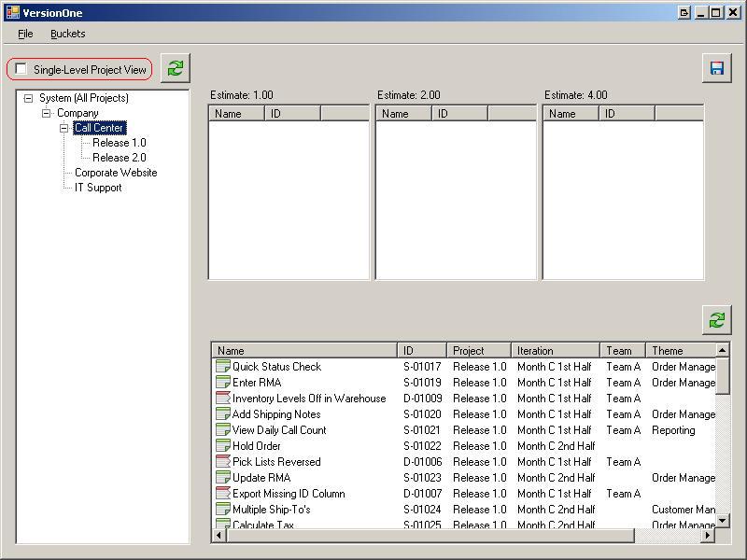Select Corporate Website project

(116, 173)
